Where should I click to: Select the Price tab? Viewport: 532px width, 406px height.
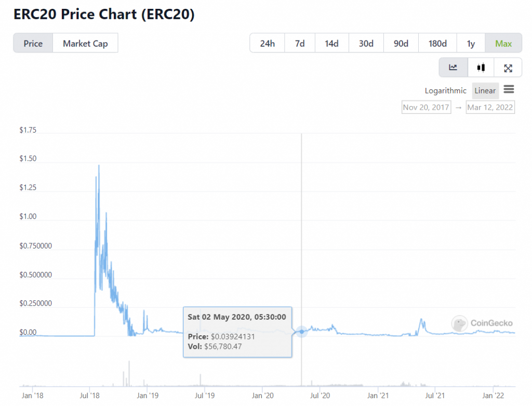coord(33,43)
